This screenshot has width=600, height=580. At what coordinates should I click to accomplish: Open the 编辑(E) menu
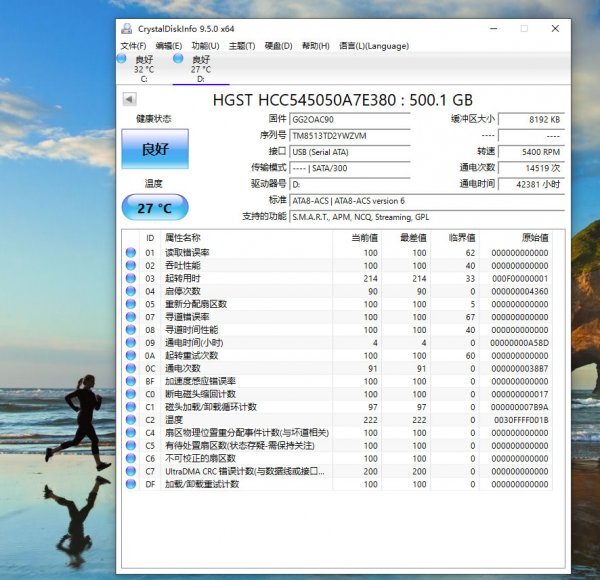169,46
